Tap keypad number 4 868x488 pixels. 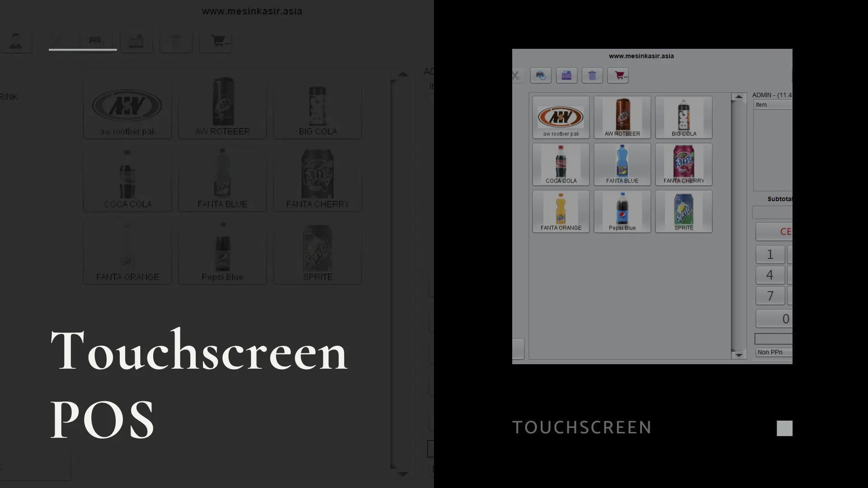tap(770, 275)
